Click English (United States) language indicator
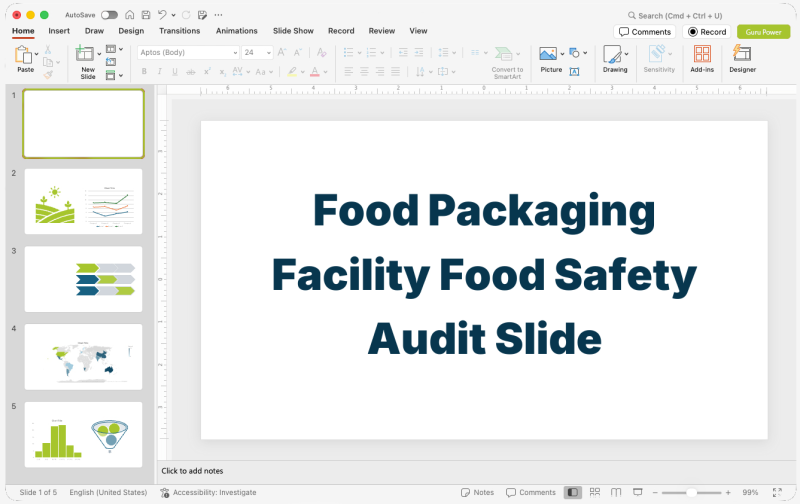The width and height of the screenshot is (800, 504). 108,492
